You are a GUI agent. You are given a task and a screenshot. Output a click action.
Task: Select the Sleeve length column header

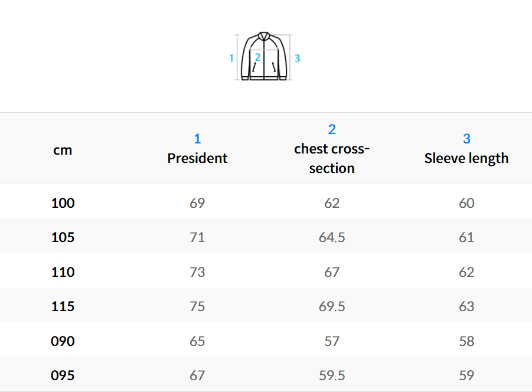466,158
